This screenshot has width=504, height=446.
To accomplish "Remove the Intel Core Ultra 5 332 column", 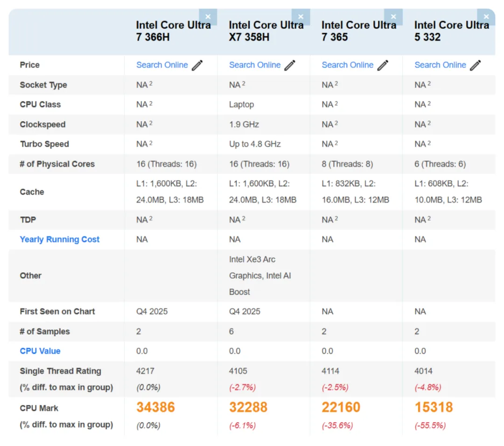I will pos(486,16).
